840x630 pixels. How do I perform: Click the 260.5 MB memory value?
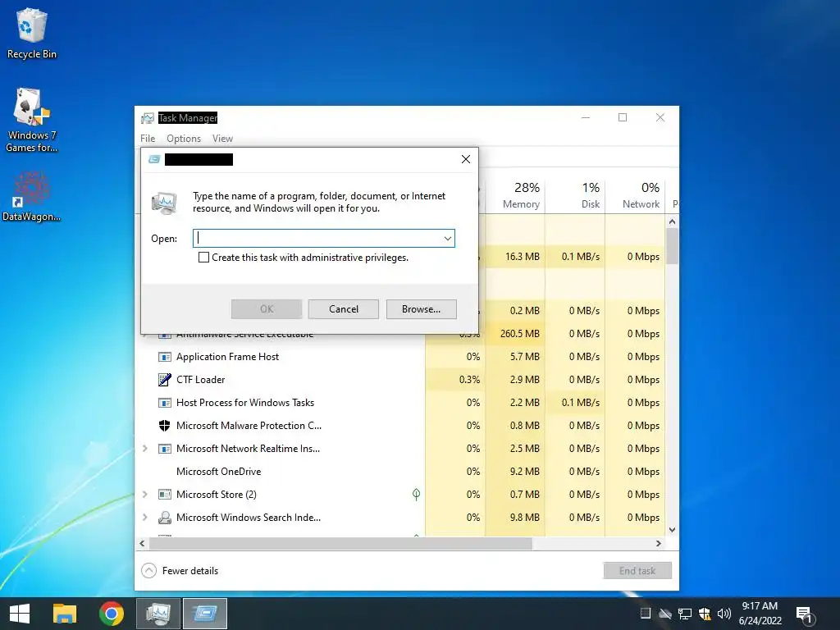519,334
